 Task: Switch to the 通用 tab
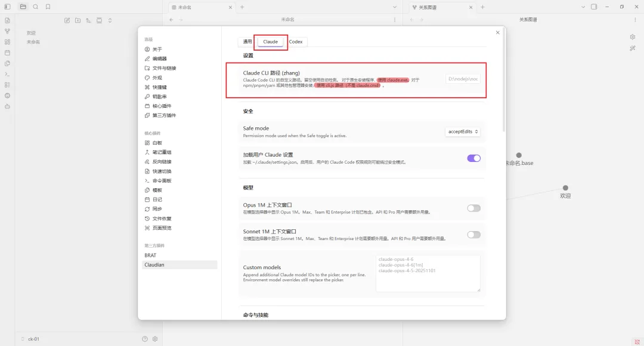247,42
